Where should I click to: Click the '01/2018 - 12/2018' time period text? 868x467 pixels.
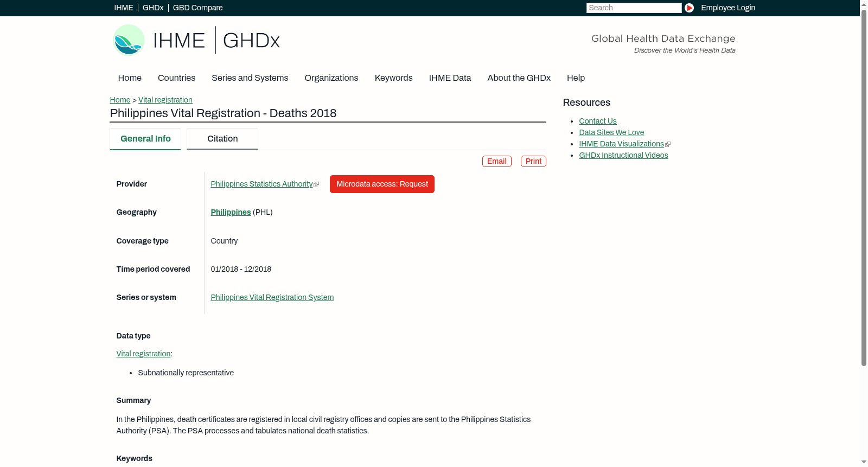[x=241, y=270]
